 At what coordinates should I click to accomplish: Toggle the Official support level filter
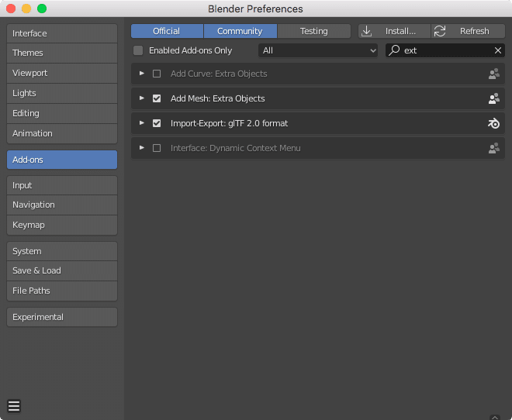(x=167, y=31)
